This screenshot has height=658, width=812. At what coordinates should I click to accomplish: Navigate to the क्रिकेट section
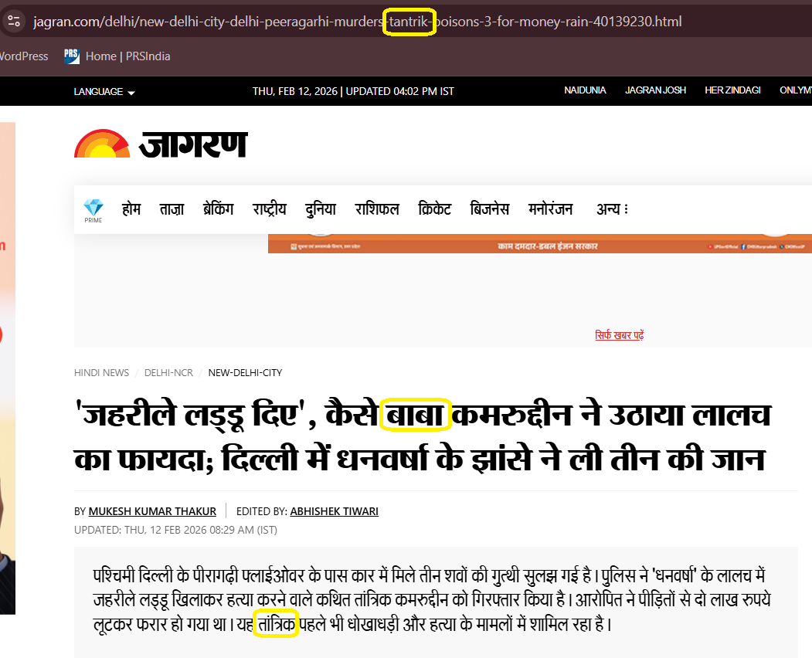(434, 209)
